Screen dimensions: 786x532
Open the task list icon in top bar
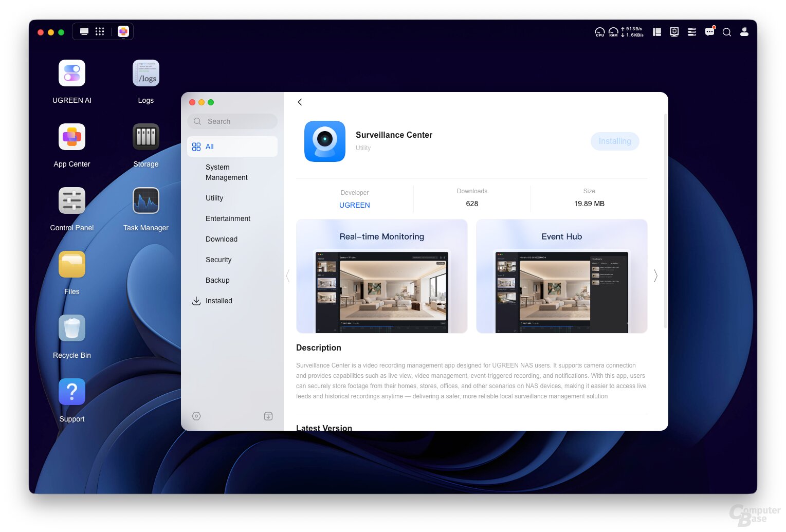(x=692, y=32)
